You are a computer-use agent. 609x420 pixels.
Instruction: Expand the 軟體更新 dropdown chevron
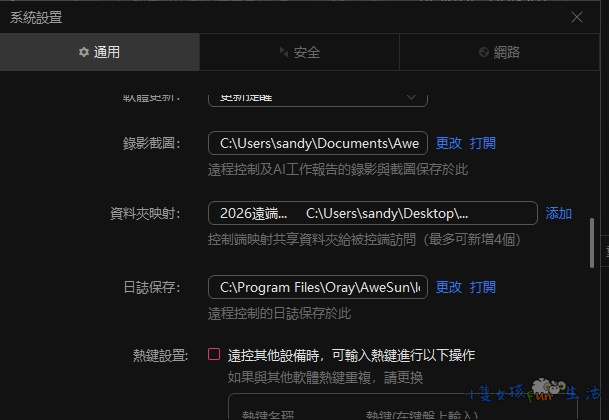point(411,96)
